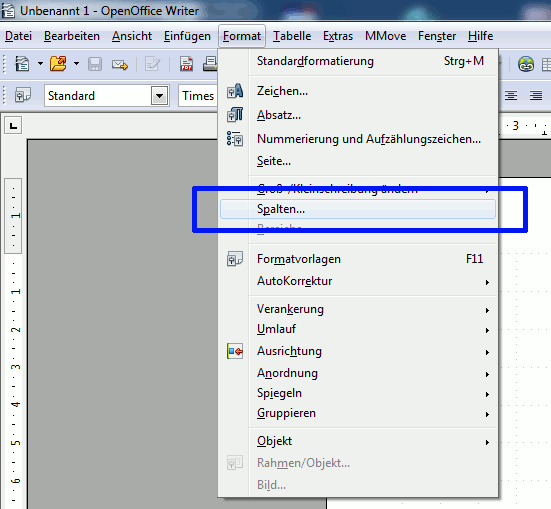Screen dimensions: 551x509
Task: Click the Times font name field
Action: [198, 96]
